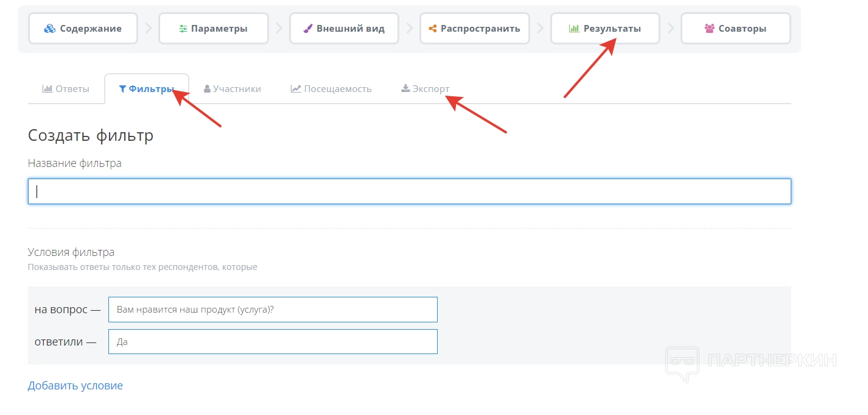Click the cubes icon beside Содержание
The height and width of the screenshot is (415, 868).
[x=50, y=29]
